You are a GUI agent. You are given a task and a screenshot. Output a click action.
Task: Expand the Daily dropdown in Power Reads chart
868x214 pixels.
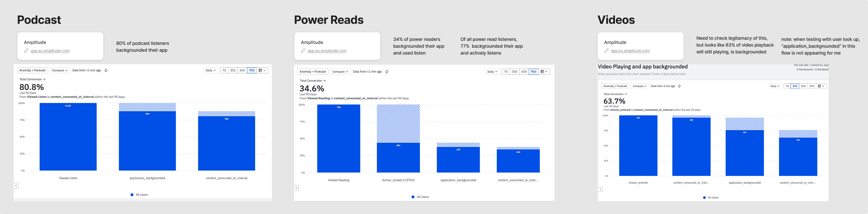point(492,72)
